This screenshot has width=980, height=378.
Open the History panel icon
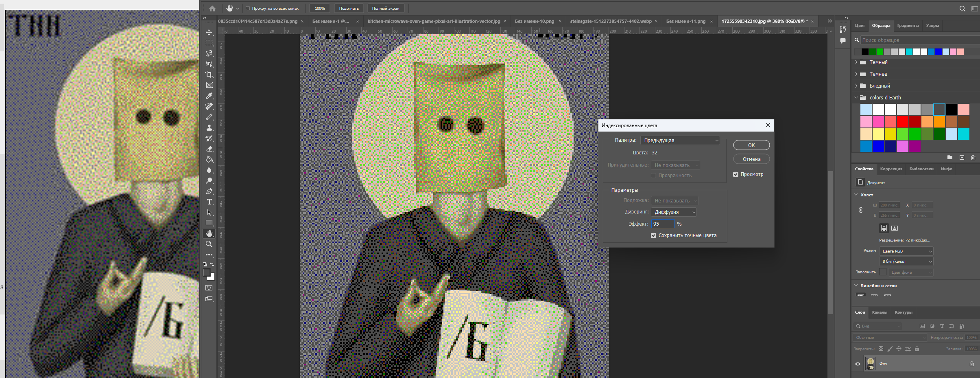[x=842, y=29]
